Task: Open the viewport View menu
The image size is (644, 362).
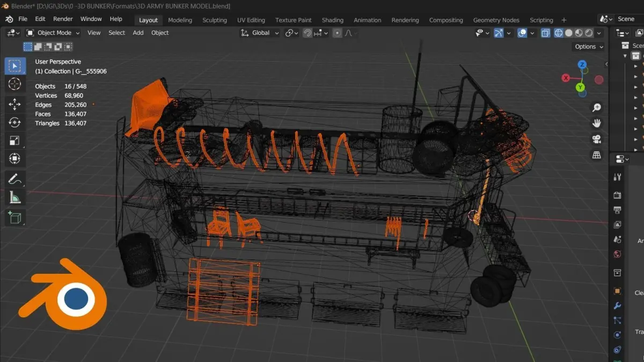Action: [x=94, y=33]
